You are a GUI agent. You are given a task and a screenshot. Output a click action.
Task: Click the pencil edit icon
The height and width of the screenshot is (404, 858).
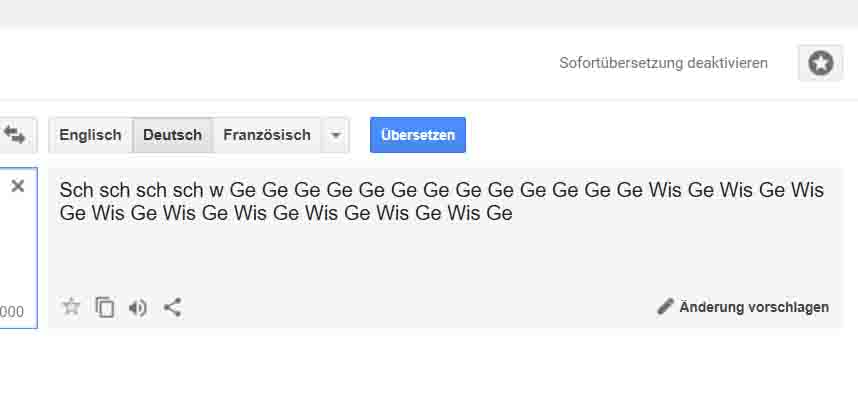tap(665, 306)
